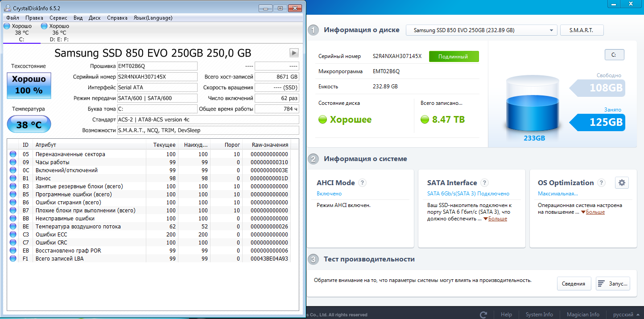The image size is (644, 319).
Task: Open Magician Info in the footer
Action: point(583,315)
